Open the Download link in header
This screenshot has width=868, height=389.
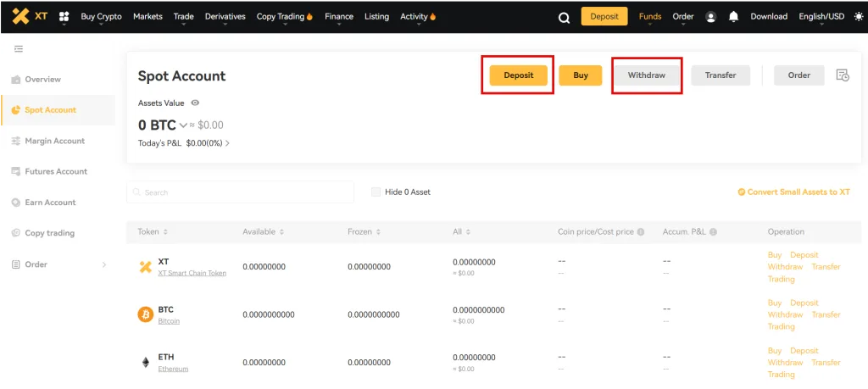pos(769,17)
